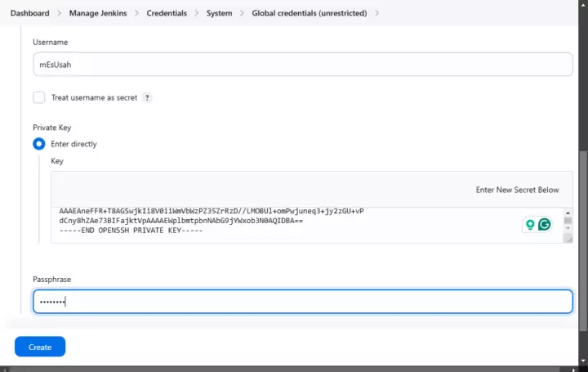
Task: Click the Passphrase label
Action: tap(51, 280)
